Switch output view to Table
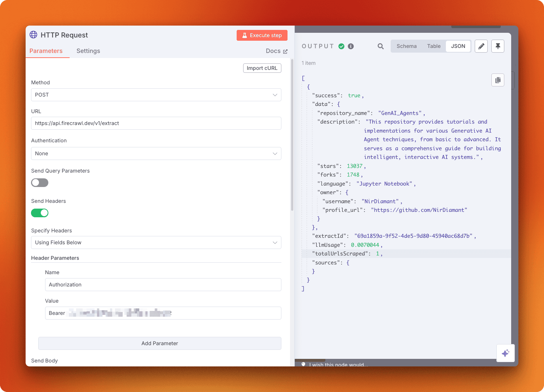This screenshot has width=544, height=392. (x=434, y=46)
